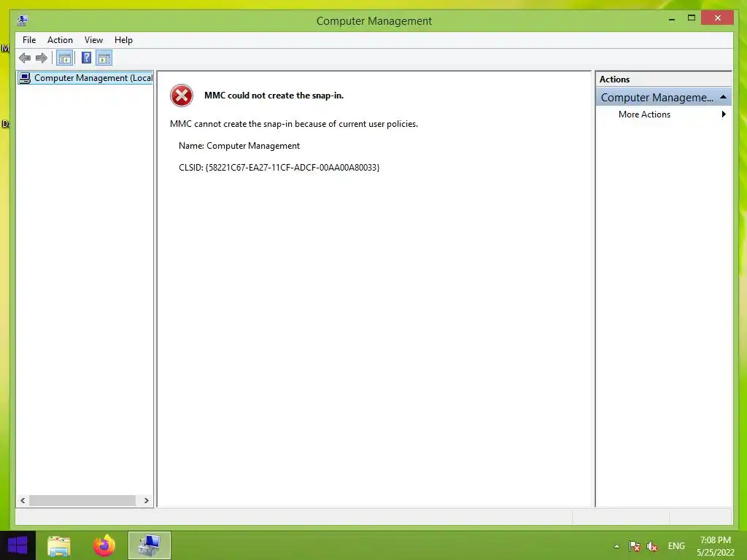Select Computer Management (Local) tree node
This screenshot has width=747, height=560.
click(x=85, y=77)
